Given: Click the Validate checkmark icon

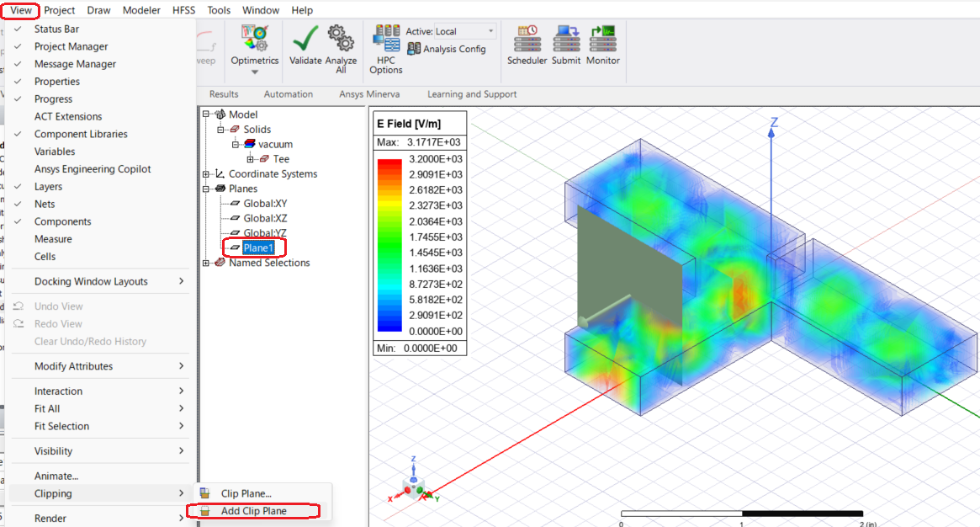Looking at the screenshot, I should tap(305, 39).
